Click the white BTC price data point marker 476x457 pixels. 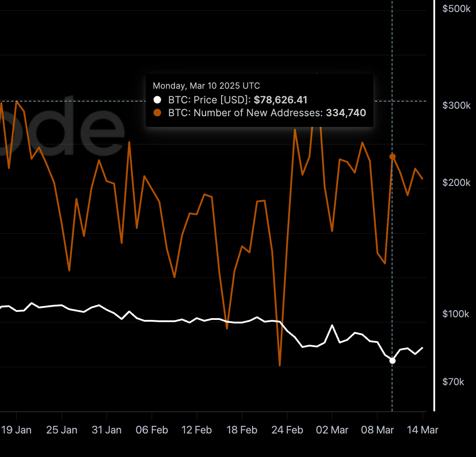click(392, 360)
